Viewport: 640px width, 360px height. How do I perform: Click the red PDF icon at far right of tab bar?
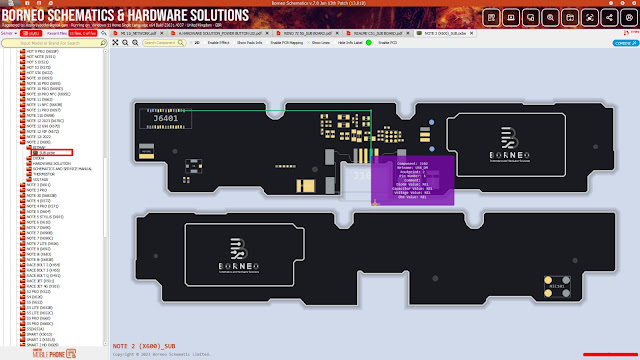point(626,33)
